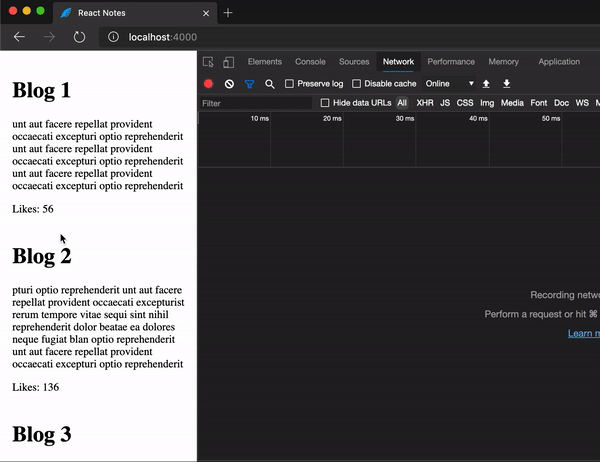Switch to the Application tab
The image size is (600, 462).
click(x=559, y=62)
